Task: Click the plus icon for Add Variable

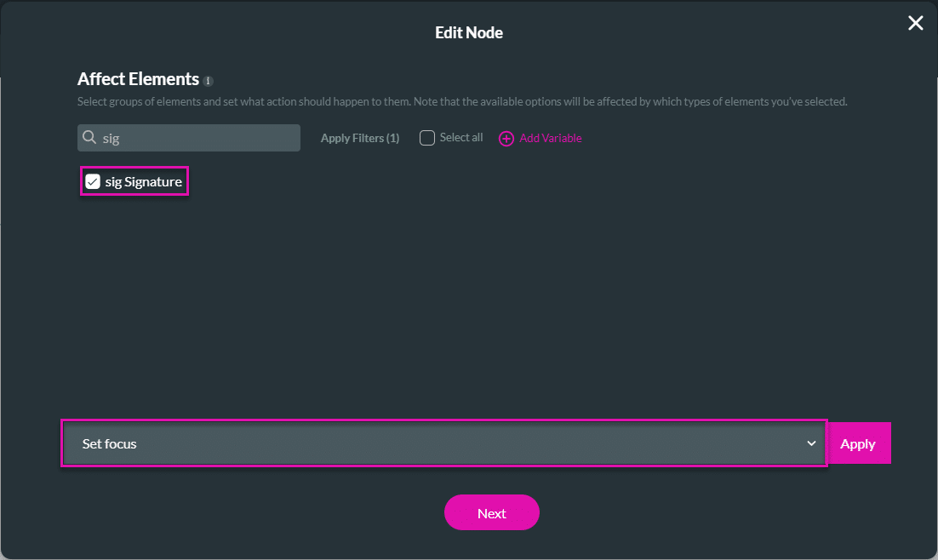Action: (506, 139)
